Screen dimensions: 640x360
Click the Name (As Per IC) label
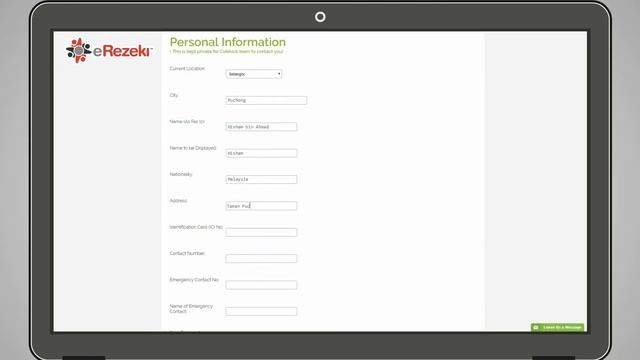tap(187, 122)
